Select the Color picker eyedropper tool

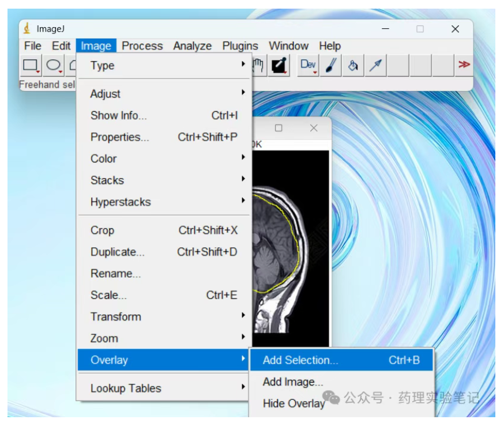coord(279,66)
